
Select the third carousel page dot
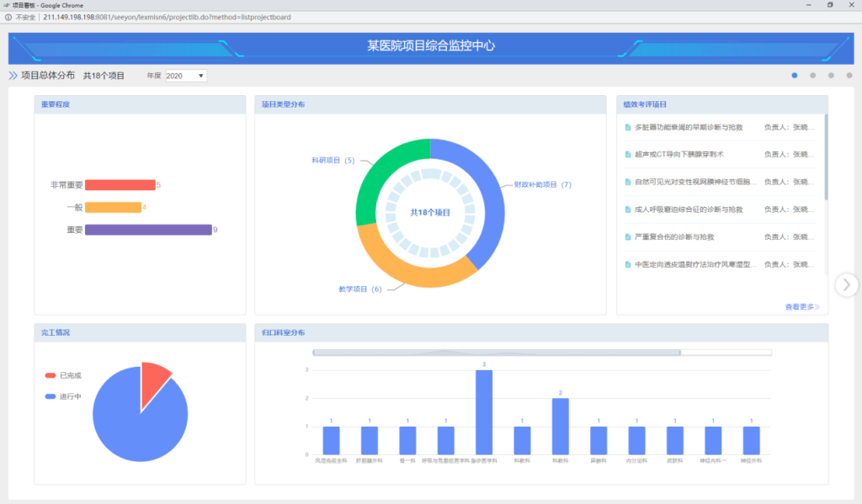coord(831,76)
